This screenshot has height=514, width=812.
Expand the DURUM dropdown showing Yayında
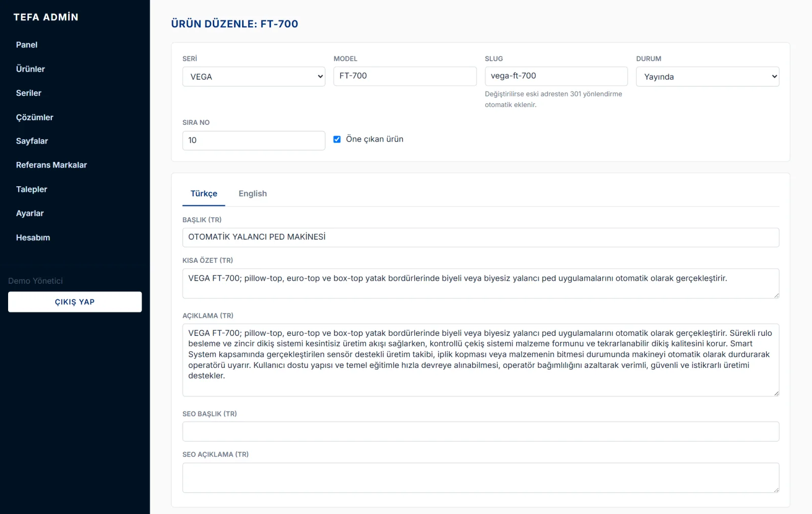[x=707, y=77]
